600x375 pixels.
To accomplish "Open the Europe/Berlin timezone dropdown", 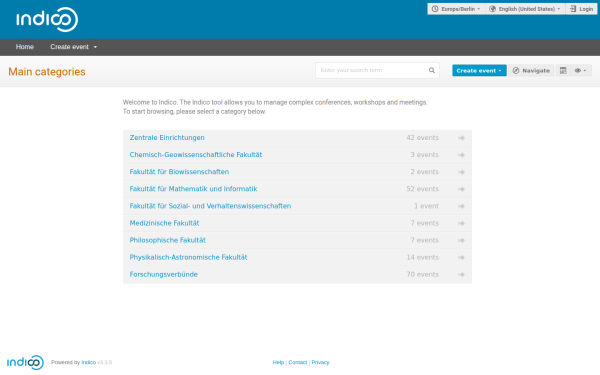I will click(456, 9).
